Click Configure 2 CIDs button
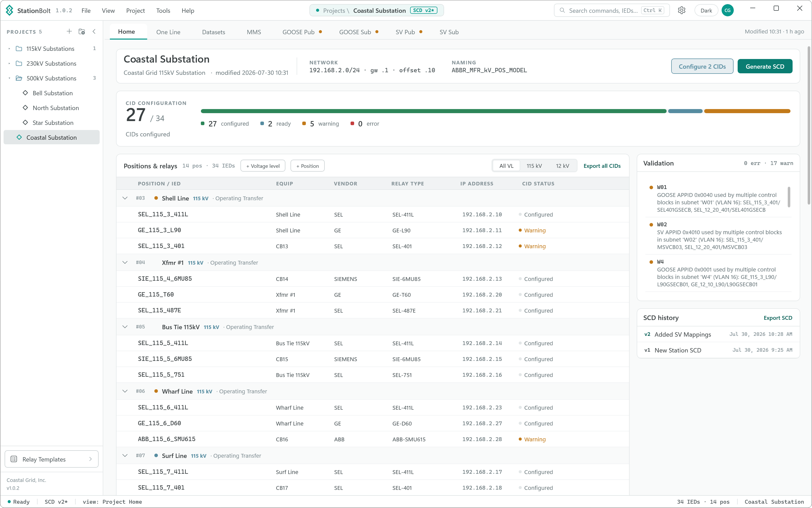812x508 pixels. click(x=702, y=66)
